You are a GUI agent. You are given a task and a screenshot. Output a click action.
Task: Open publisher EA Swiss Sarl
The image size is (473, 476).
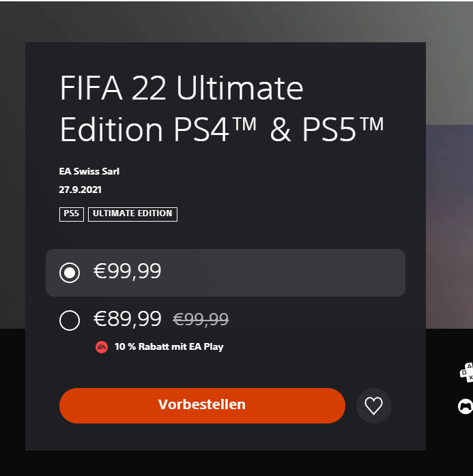[x=89, y=172]
